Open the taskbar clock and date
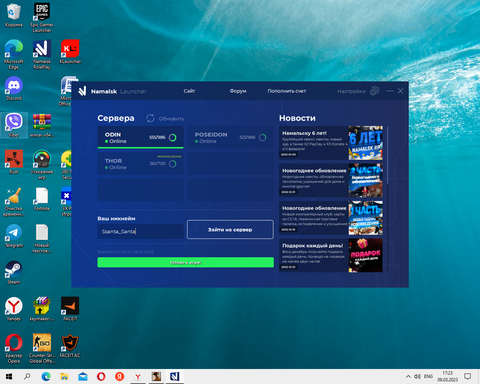This screenshot has width=480, height=384. point(448,377)
